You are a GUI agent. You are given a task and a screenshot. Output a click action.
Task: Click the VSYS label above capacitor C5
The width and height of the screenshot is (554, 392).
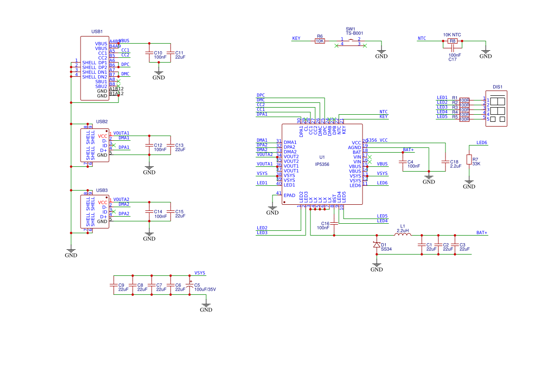[x=200, y=273]
